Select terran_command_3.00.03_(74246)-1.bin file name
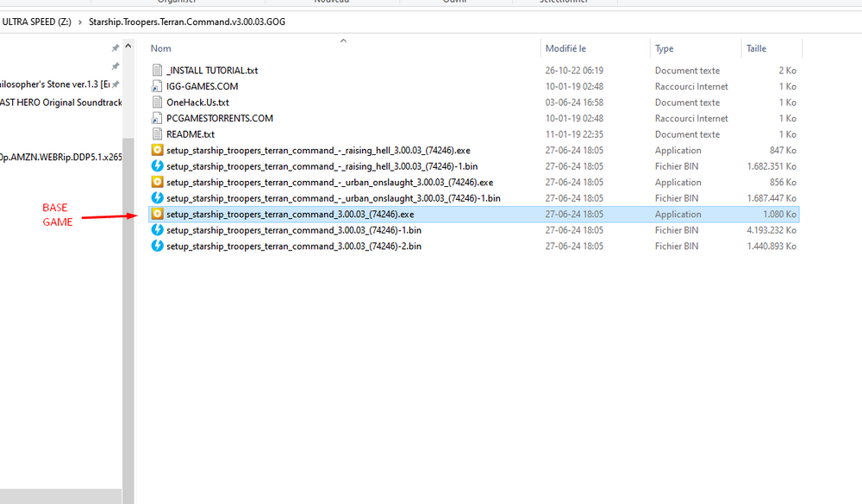Screen dimensions: 862x504 (294, 230)
